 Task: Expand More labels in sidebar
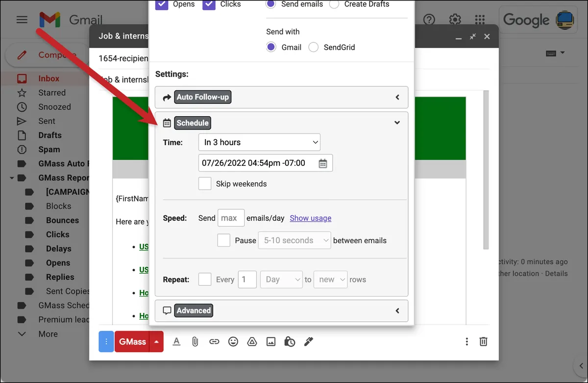[48, 334]
